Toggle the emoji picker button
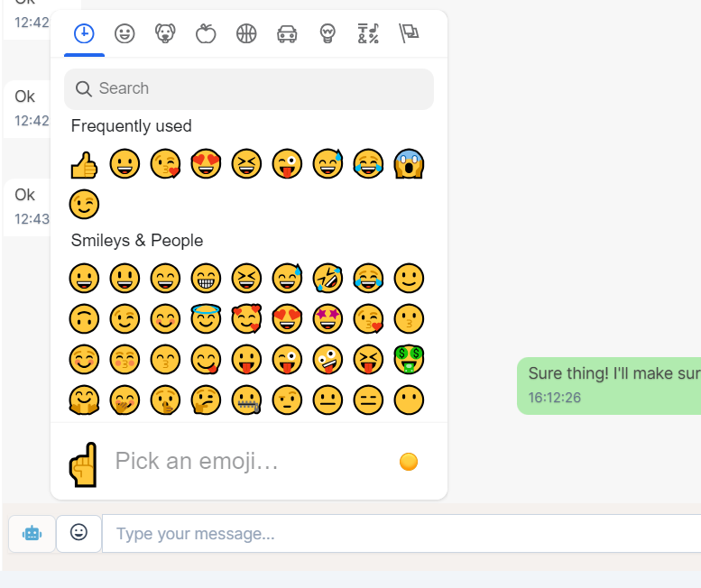Image resolution: width=701 pixels, height=588 pixels. (x=78, y=533)
